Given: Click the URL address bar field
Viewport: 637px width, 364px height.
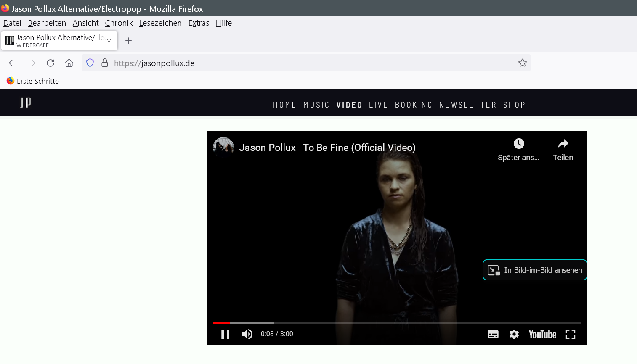Looking at the screenshot, I should (311, 63).
